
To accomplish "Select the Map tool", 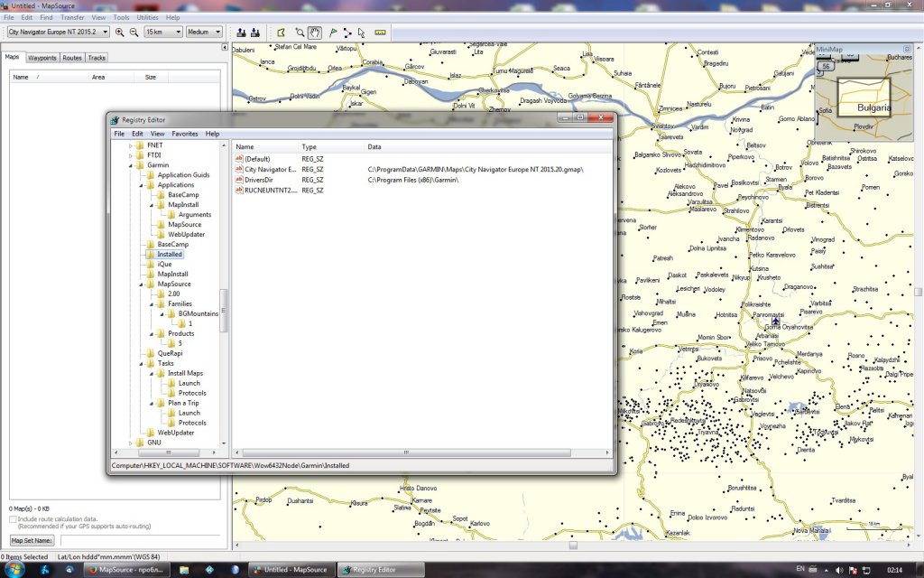I will click(282, 33).
